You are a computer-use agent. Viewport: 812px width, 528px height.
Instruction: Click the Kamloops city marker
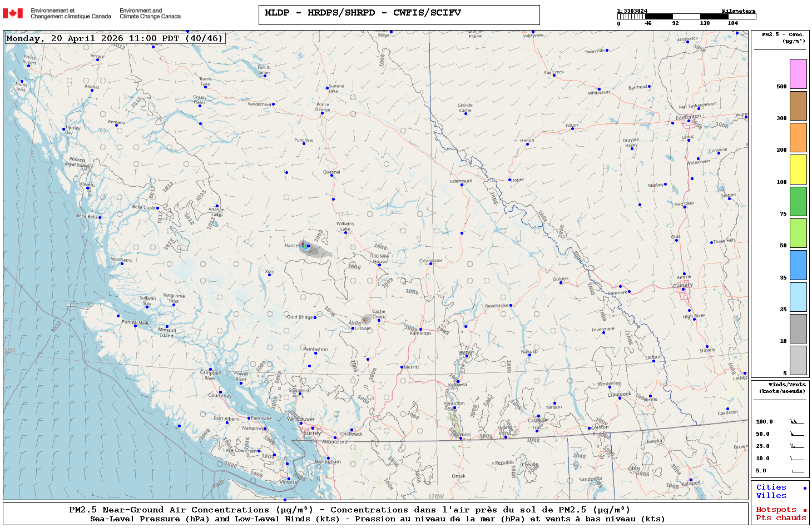tap(420, 329)
